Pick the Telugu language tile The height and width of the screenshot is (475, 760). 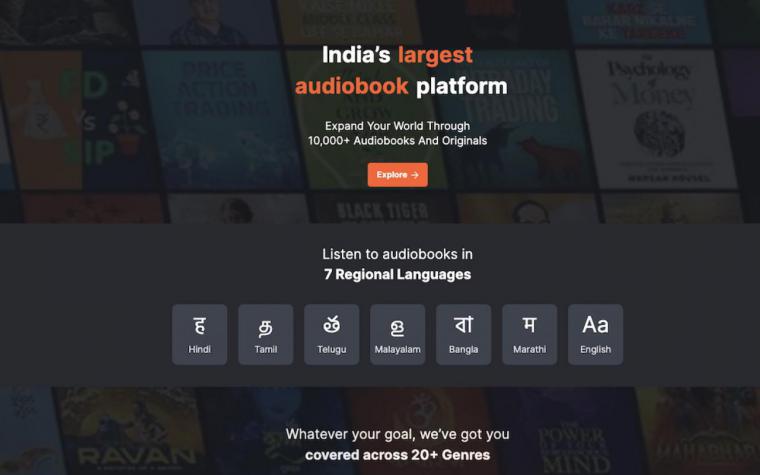(332, 334)
